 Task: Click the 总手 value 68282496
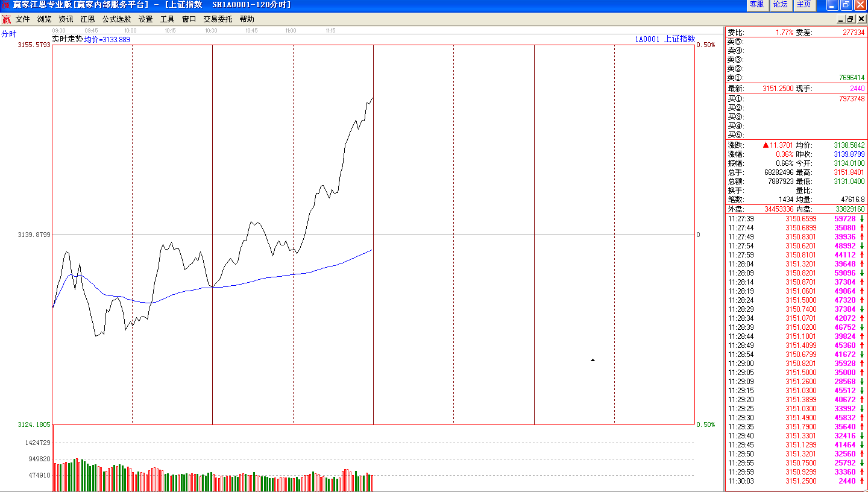[778, 172]
